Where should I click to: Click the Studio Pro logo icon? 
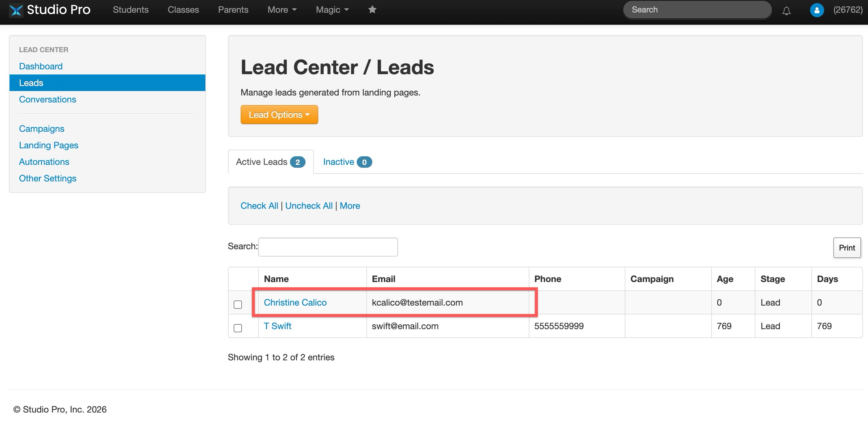tap(16, 10)
